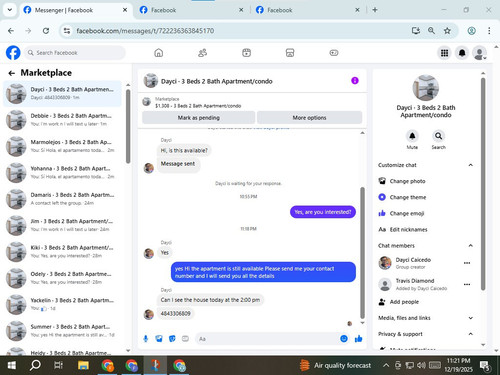Show hidden system tray icons

[386, 365]
